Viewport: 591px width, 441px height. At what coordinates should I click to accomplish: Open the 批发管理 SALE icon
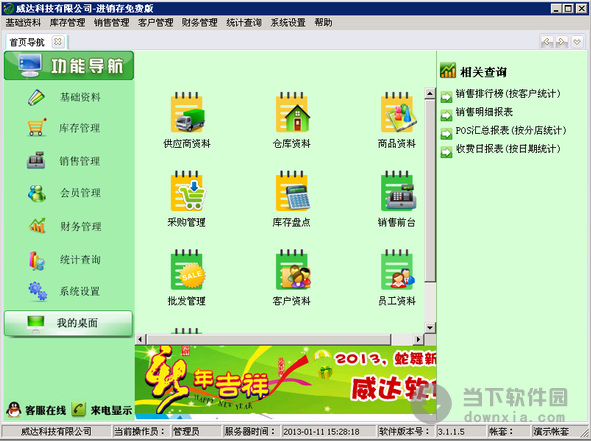[187, 270]
